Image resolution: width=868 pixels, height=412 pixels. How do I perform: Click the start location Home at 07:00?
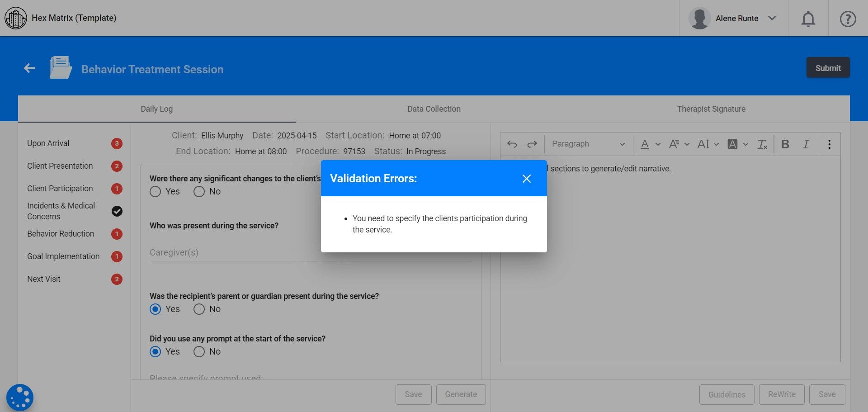coord(415,136)
